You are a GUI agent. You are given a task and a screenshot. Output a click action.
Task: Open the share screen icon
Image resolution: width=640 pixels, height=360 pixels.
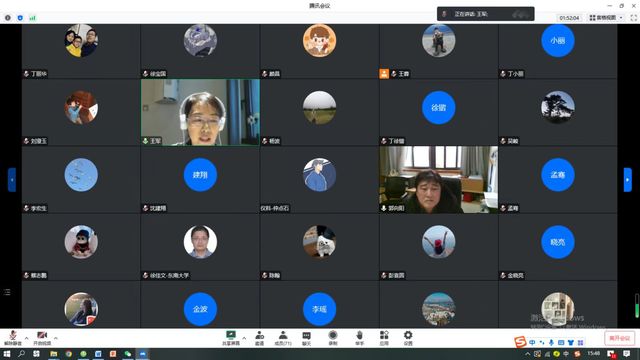click(x=231, y=338)
